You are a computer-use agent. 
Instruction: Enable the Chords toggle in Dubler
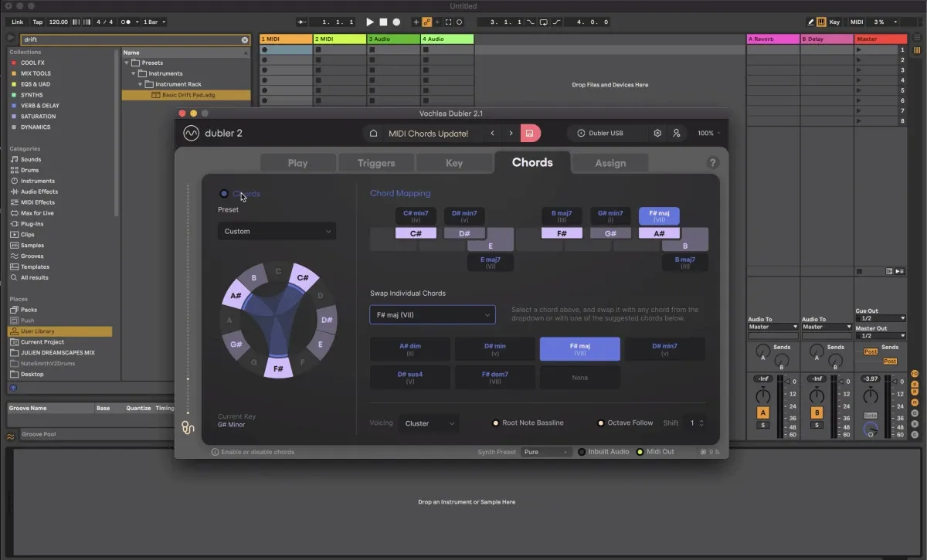click(x=224, y=194)
